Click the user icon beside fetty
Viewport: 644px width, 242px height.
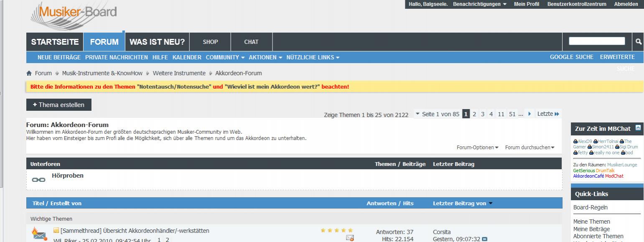(575, 153)
